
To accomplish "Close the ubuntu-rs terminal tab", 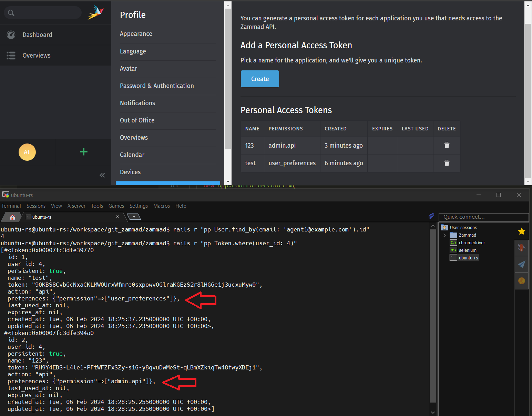I will [117, 217].
